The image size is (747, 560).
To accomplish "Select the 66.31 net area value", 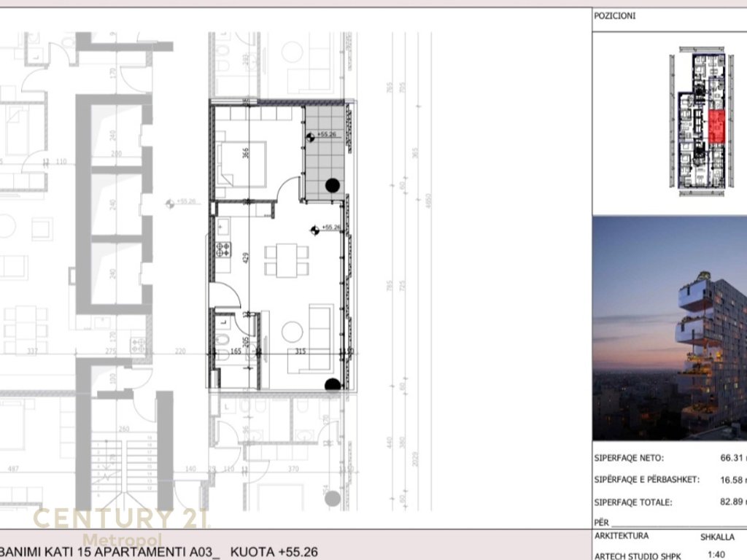I will point(731,458).
